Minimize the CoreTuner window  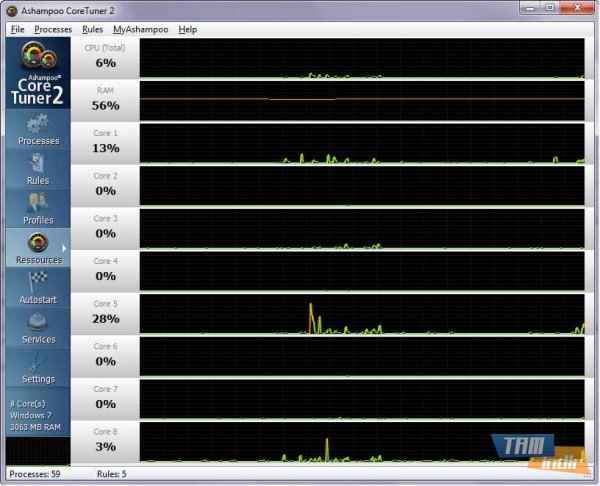pyautogui.click(x=530, y=8)
